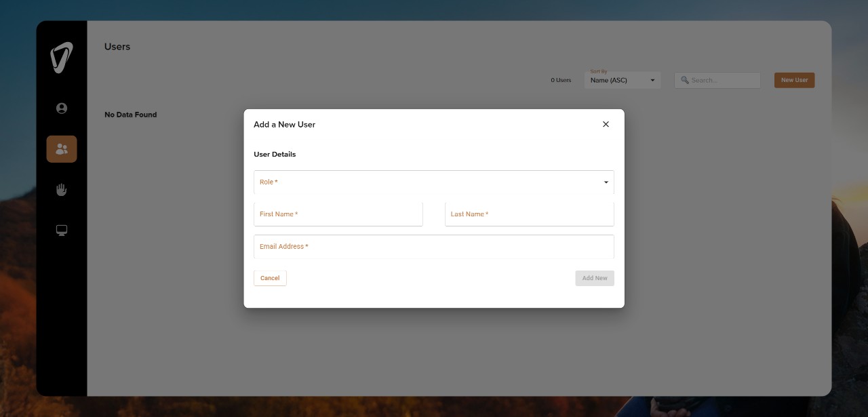Click the Sort By dropdown arrow

click(x=652, y=80)
